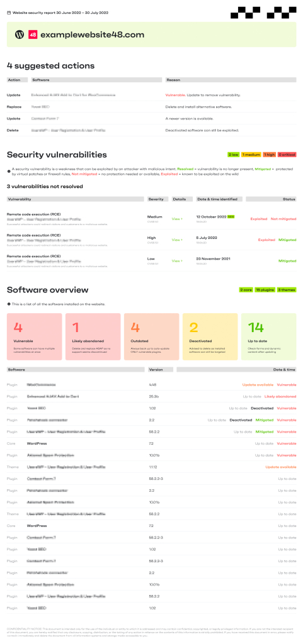Viewport: 303px width, 644px height.
Task: Select the 2 low severity badge
Action: click(234, 155)
